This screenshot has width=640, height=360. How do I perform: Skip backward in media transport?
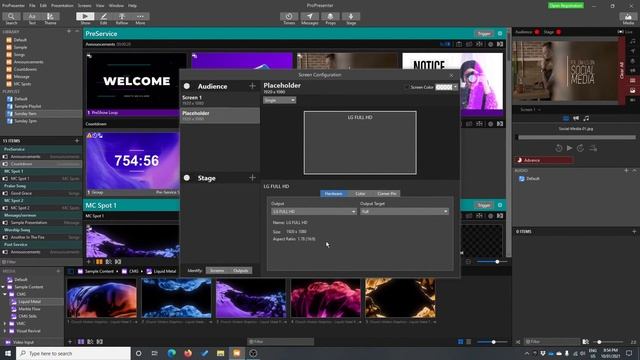[x=558, y=148]
